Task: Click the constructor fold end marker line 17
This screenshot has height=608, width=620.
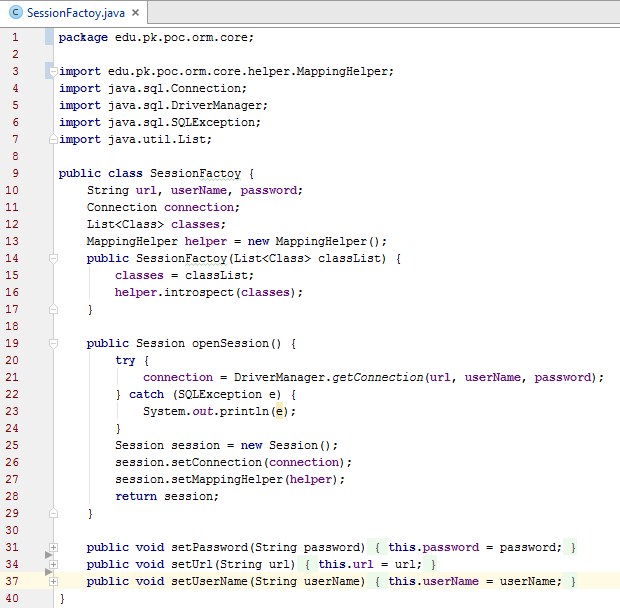Action: pos(53,309)
